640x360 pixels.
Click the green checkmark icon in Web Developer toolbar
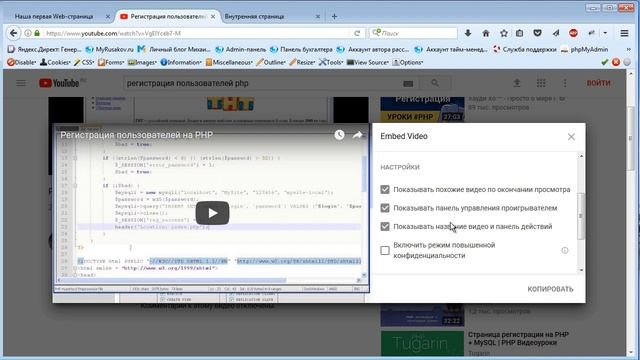605,62
